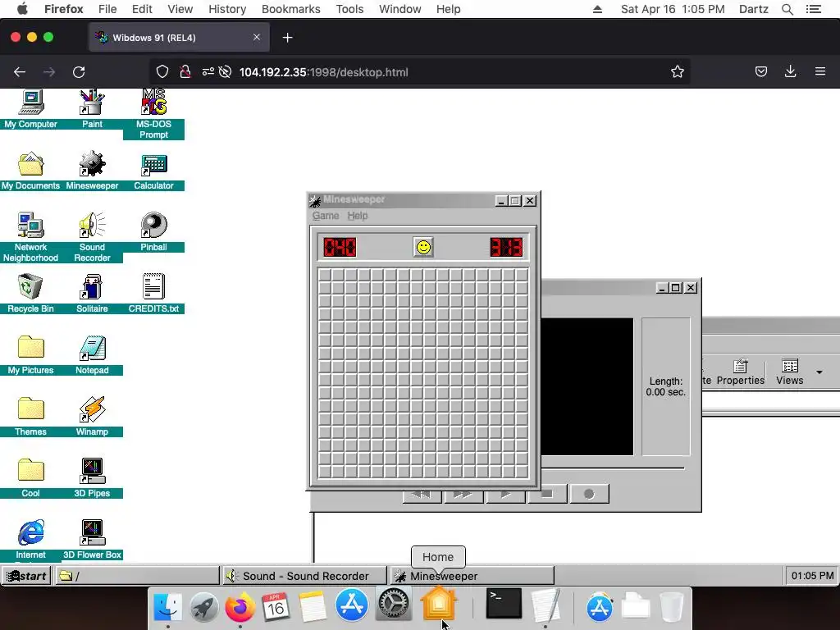Open System Preferences in the Dock
Image resolution: width=840 pixels, height=630 pixels.
click(x=394, y=605)
